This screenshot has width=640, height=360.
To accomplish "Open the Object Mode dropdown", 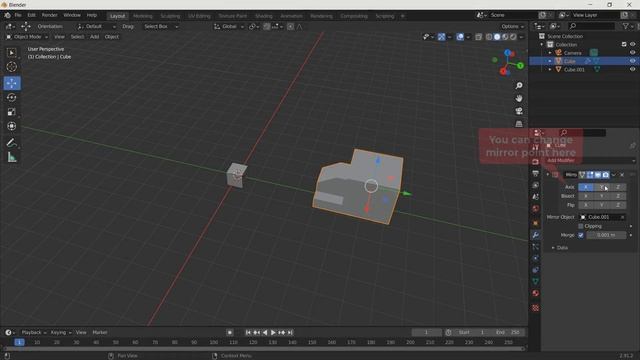I will click(x=27, y=37).
